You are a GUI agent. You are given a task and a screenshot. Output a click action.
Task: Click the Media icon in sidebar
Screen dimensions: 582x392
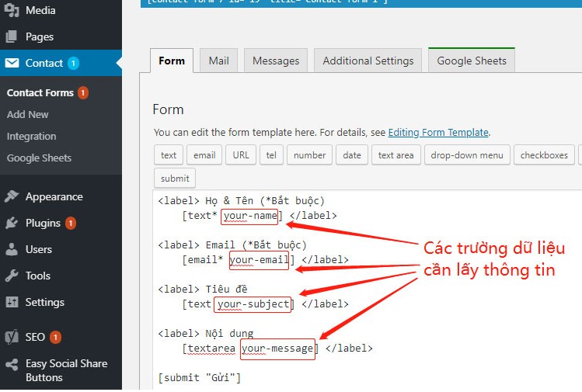[12, 11]
